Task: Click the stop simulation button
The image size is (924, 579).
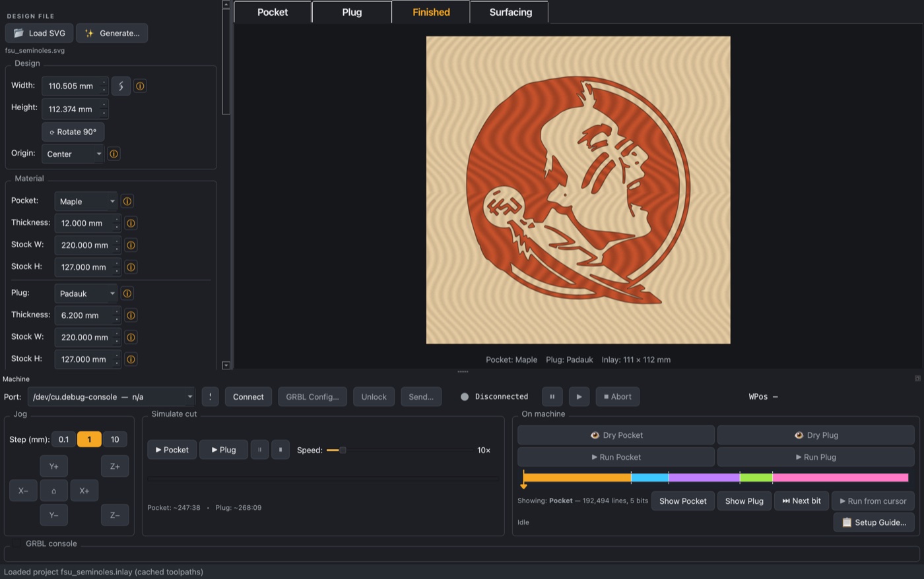Action: (280, 450)
